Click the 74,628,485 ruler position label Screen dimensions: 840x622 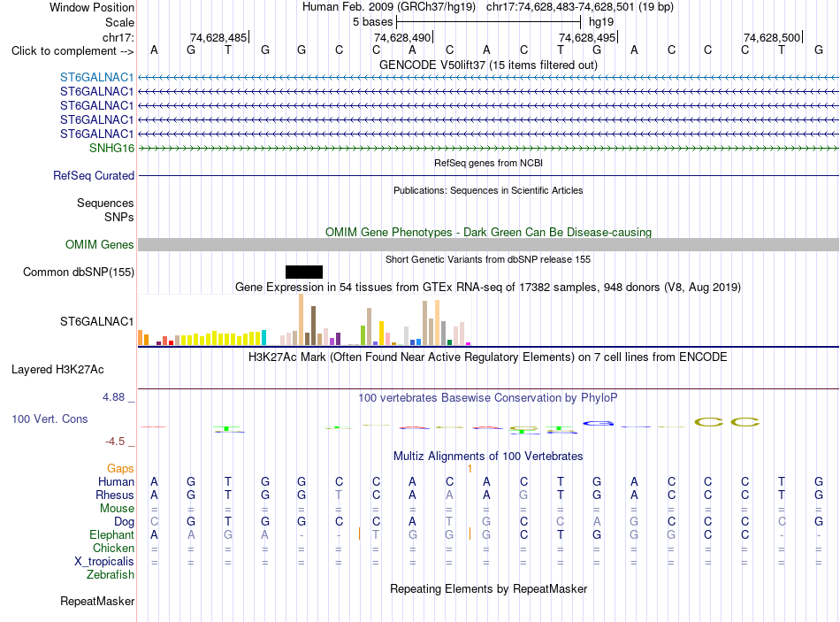point(218,37)
